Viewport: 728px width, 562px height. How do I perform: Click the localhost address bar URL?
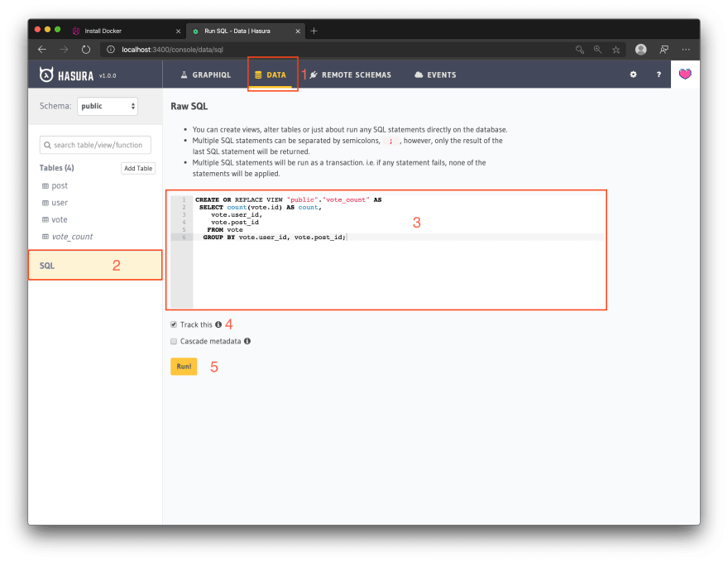(173, 49)
